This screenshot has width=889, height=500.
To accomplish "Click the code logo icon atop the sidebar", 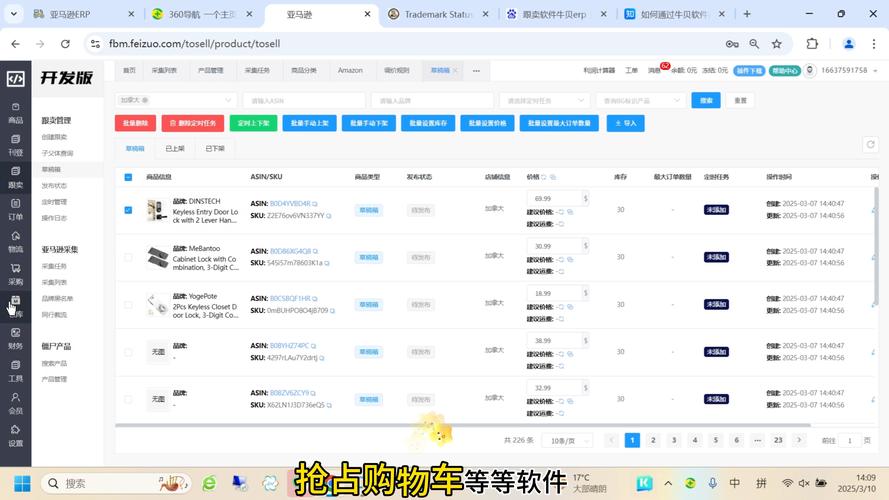I will pos(15,79).
